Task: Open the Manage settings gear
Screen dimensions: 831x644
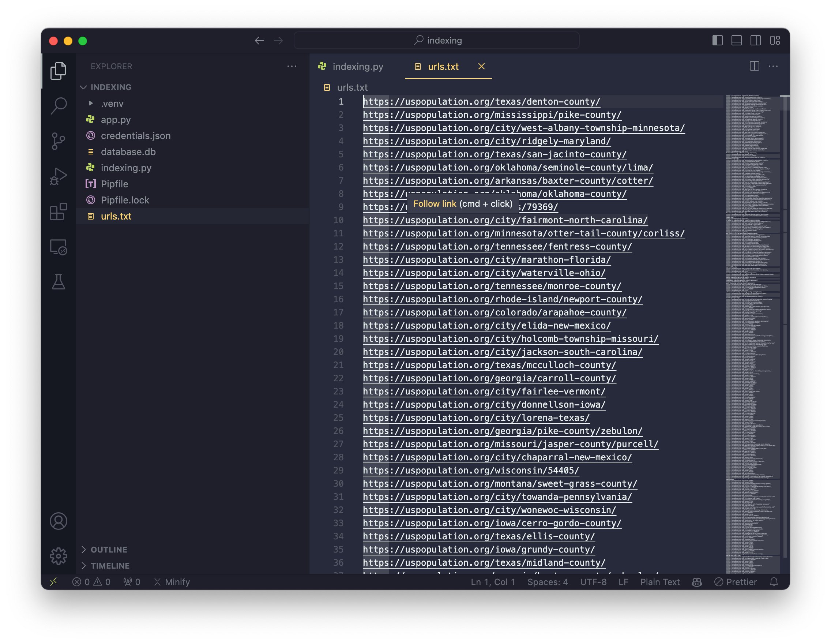Action: coord(58,556)
